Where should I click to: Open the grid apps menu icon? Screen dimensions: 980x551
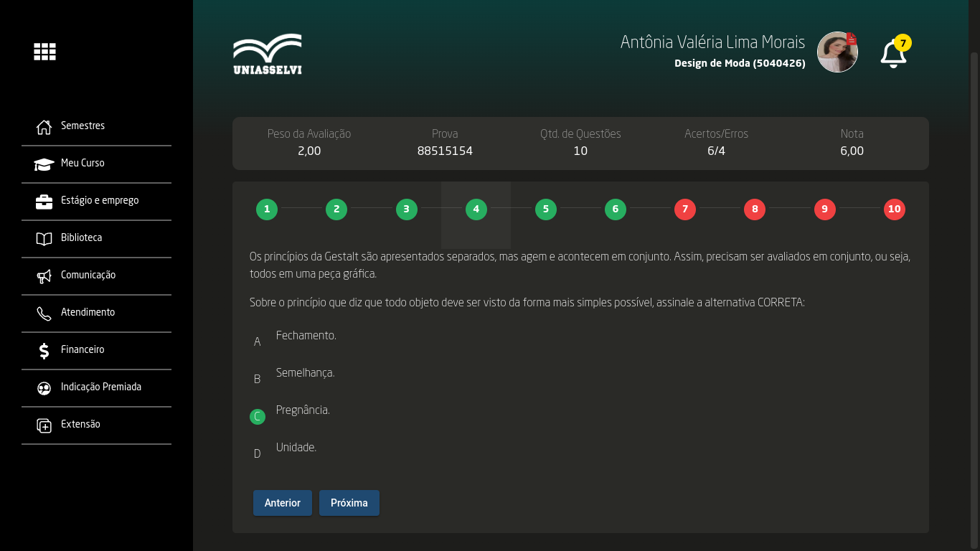44,52
